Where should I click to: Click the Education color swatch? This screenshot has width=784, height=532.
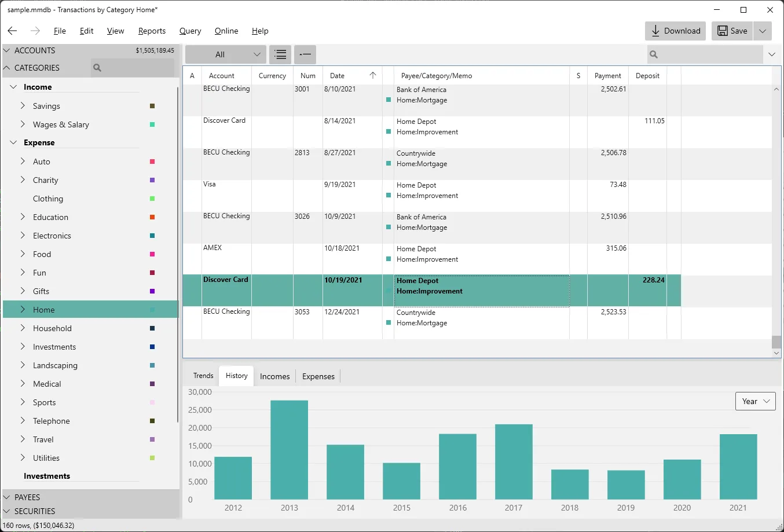[x=152, y=217]
